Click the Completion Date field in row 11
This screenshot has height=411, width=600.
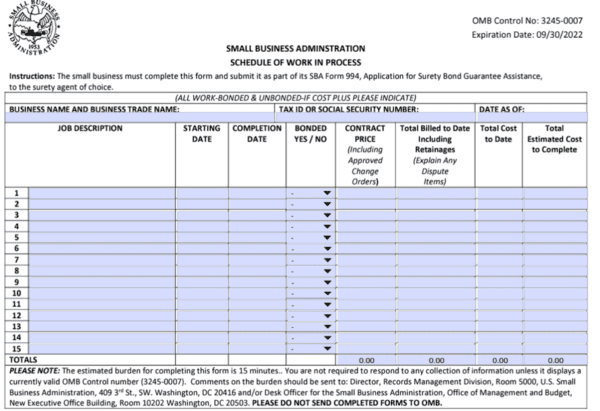coord(257,305)
